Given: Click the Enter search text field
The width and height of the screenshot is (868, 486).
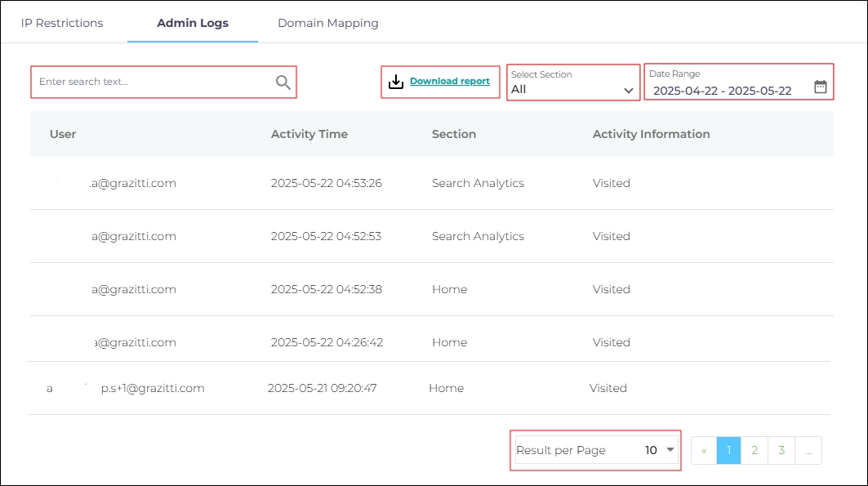Looking at the screenshot, I should click(154, 82).
